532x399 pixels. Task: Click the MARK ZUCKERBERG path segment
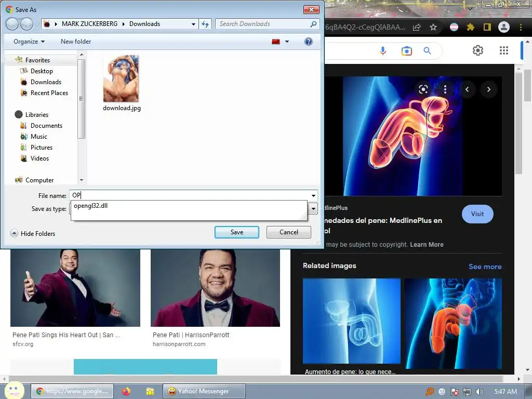[x=89, y=24]
